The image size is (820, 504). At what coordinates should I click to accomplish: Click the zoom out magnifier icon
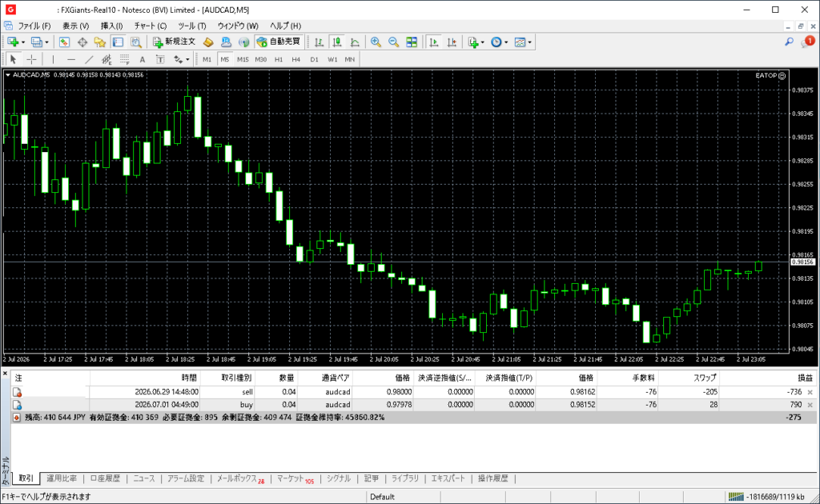[394, 42]
